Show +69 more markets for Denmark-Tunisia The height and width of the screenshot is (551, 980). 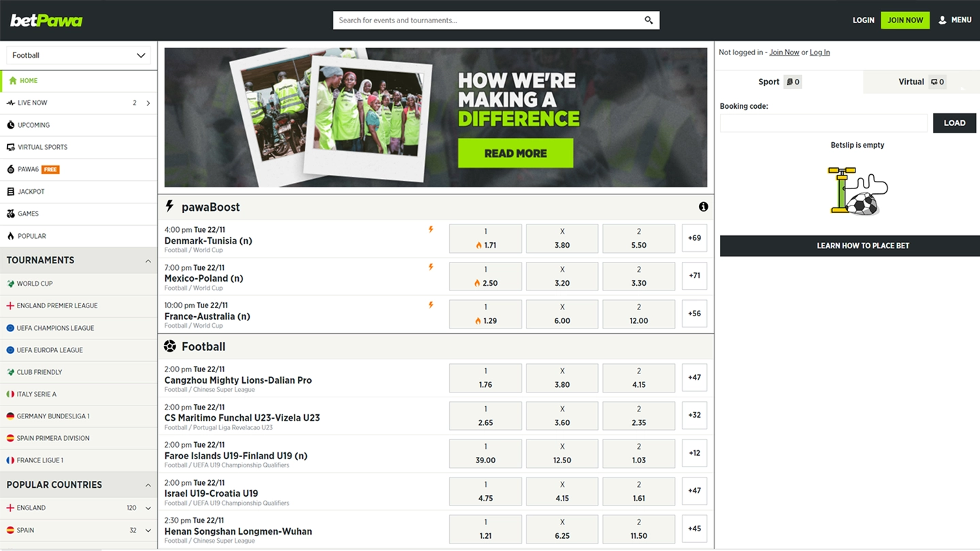(694, 238)
